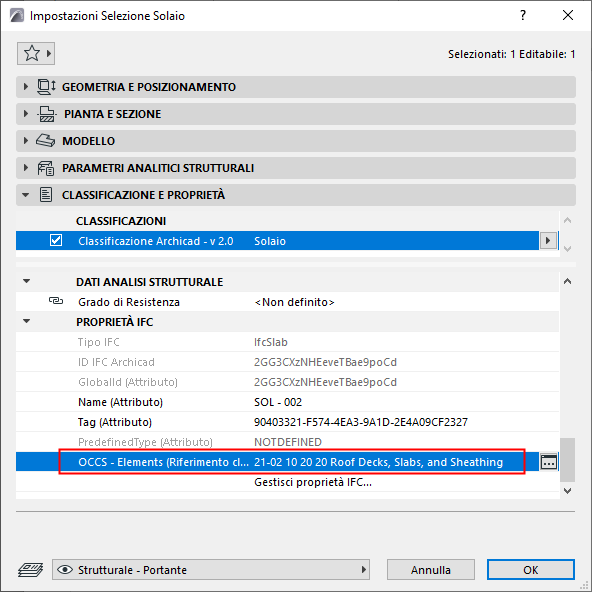The width and height of the screenshot is (592, 592).
Task: Edit the 90403321-F574 tag value
Action: tap(361, 422)
